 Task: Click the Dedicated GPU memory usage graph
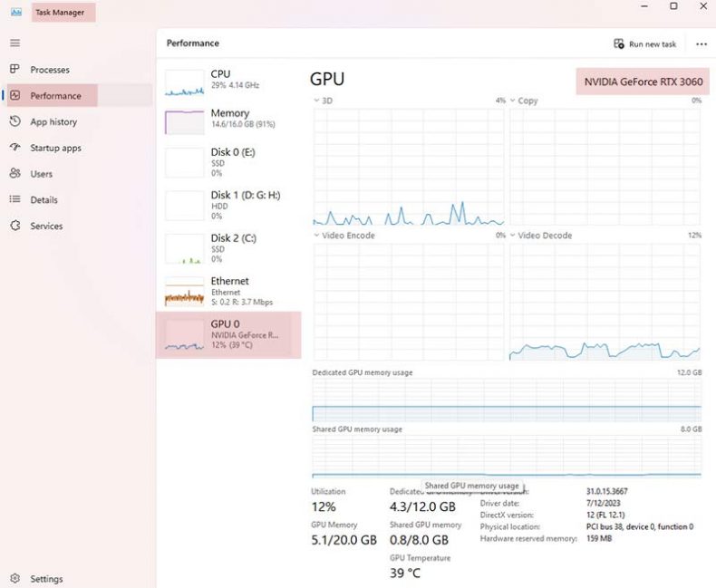point(507,400)
